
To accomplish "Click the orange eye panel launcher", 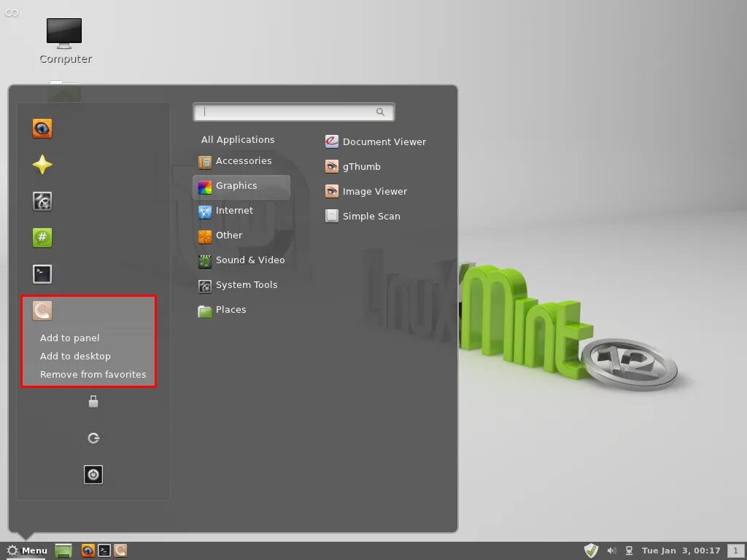I will [x=88, y=551].
